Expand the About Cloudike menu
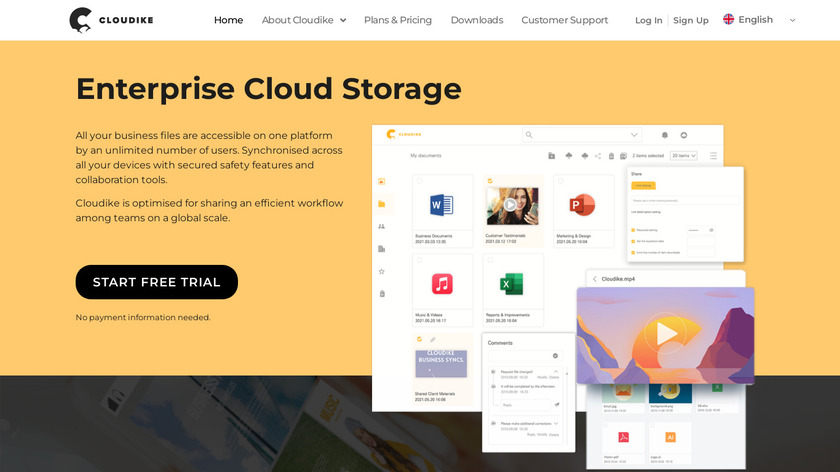Screen dimensions: 840x472 point(304,20)
